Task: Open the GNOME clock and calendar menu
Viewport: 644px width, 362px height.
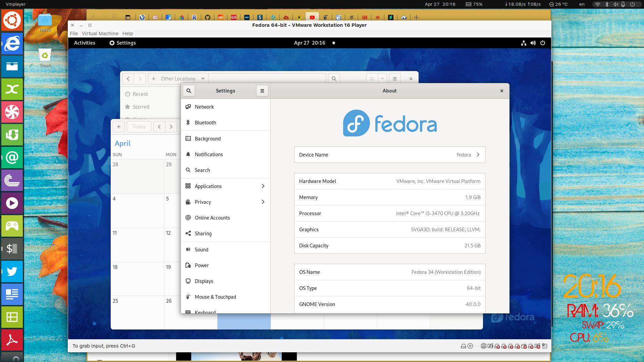Action: (310, 43)
